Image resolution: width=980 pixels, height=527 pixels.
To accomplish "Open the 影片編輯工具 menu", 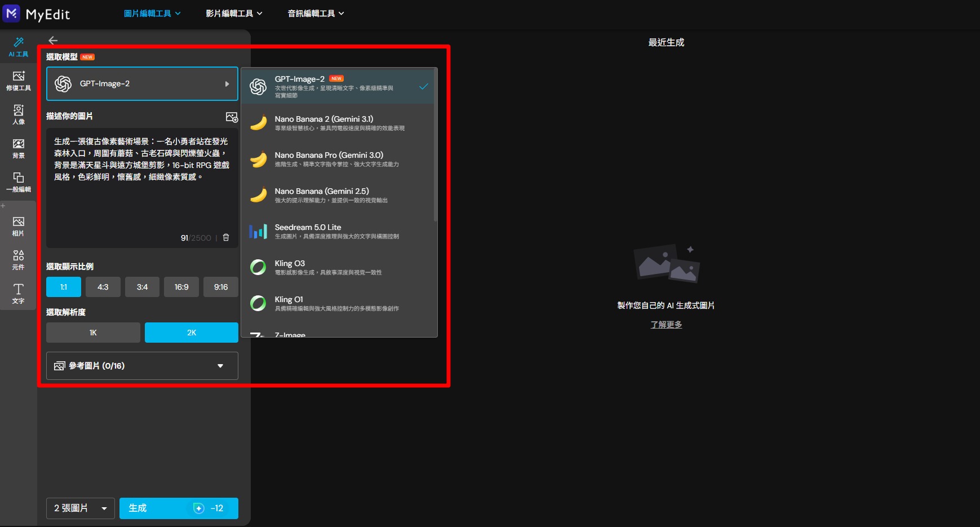I will point(234,14).
